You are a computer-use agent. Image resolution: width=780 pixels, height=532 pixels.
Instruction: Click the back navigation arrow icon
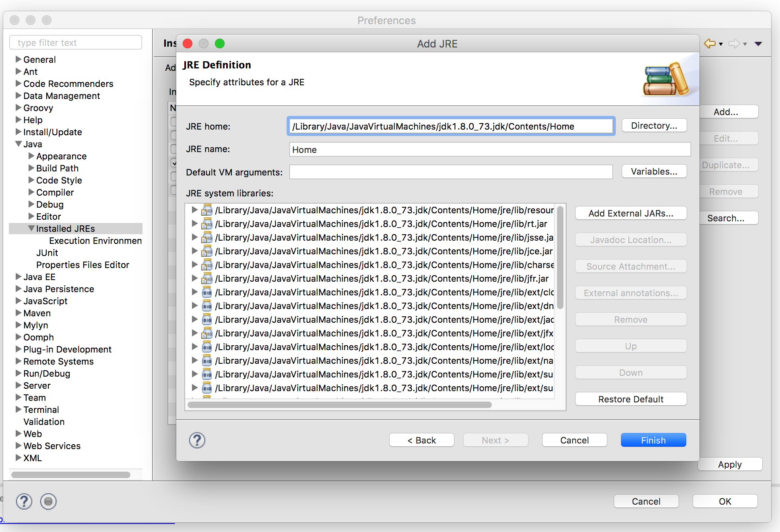[x=710, y=43]
